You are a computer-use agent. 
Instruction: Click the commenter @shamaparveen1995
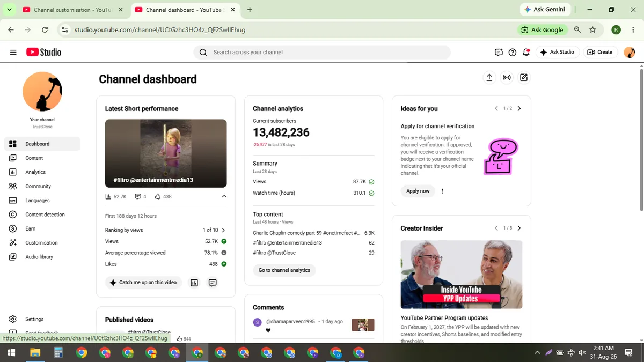point(290,322)
